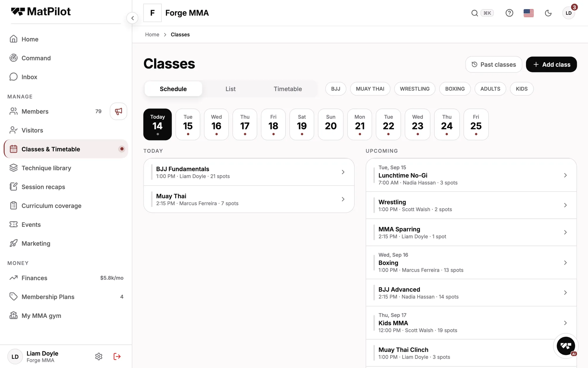Expand Lunchtime No-Gi class chevron
588x368 pixels.
click(x=565, y=175)
